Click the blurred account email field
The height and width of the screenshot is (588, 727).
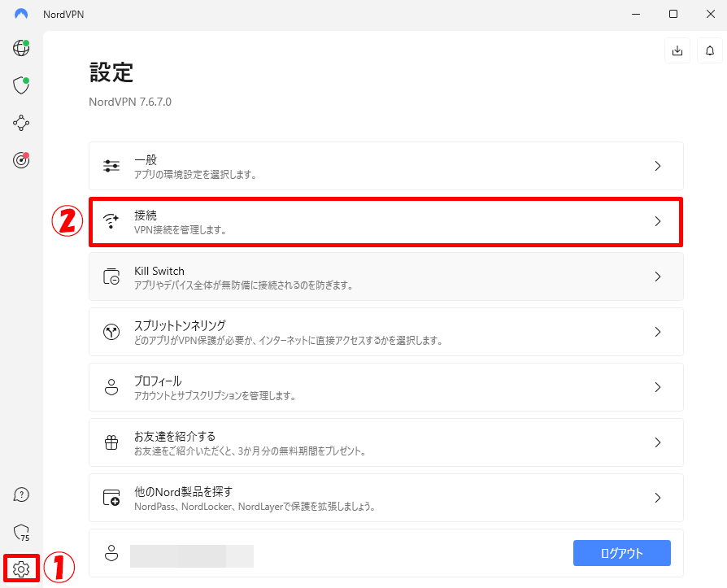pyautogui.click(x=192, y=556)
